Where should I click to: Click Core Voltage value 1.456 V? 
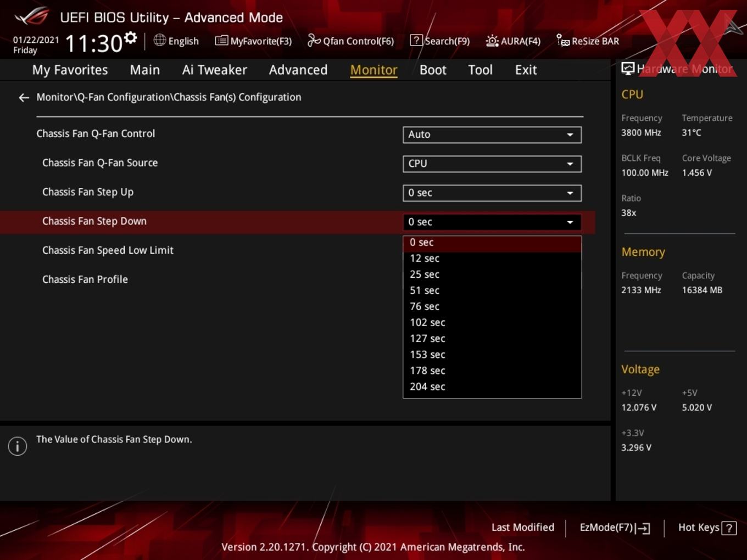coord(696,173)
